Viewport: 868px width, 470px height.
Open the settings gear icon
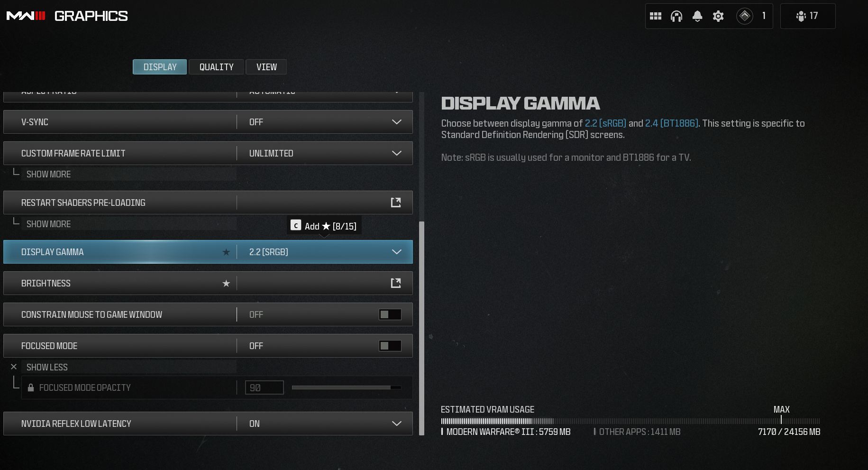pyautogui.click(x=718, y=16)
